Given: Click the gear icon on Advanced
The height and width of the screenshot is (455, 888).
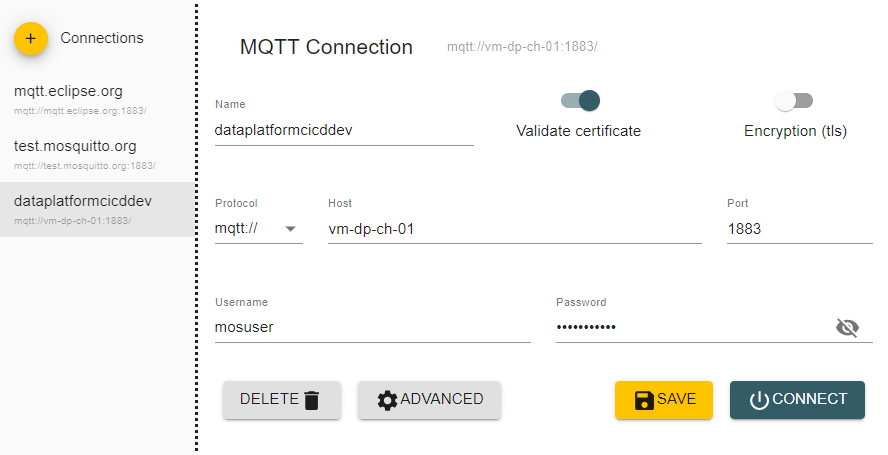Looking at the screenshot, I should [x=387, y=400].
